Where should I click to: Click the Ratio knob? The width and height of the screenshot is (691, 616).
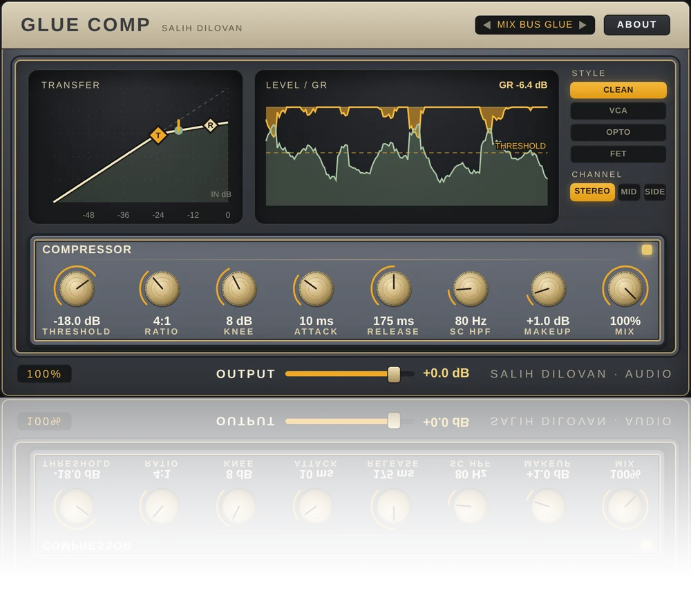click(162, 288)
